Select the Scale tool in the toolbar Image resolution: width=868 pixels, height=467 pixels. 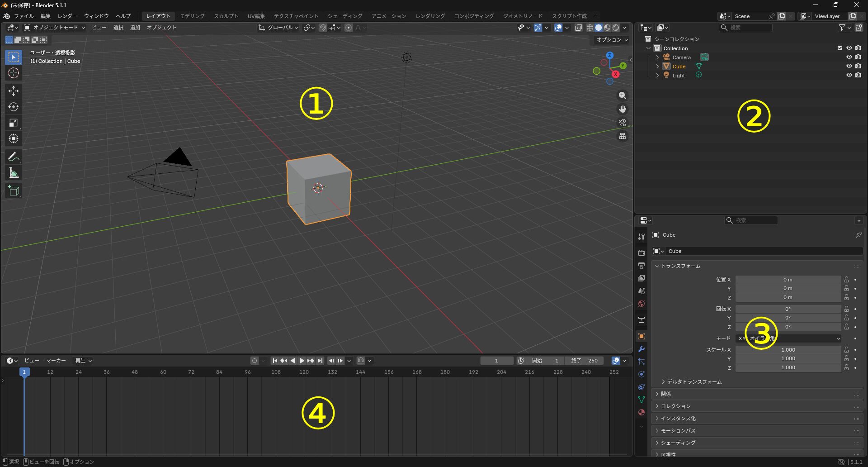click(x=14, y=123)
